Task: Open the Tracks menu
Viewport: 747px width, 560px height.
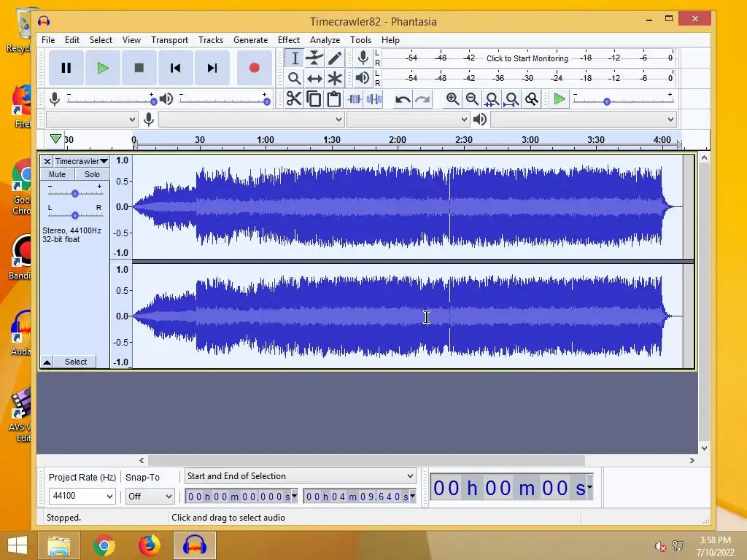Action: [x=211, y=40]
